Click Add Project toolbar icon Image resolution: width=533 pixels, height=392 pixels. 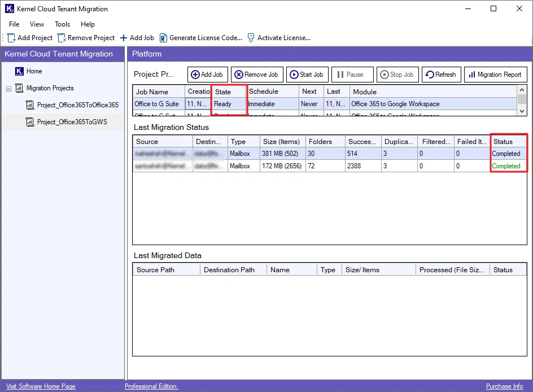point(11,38)
